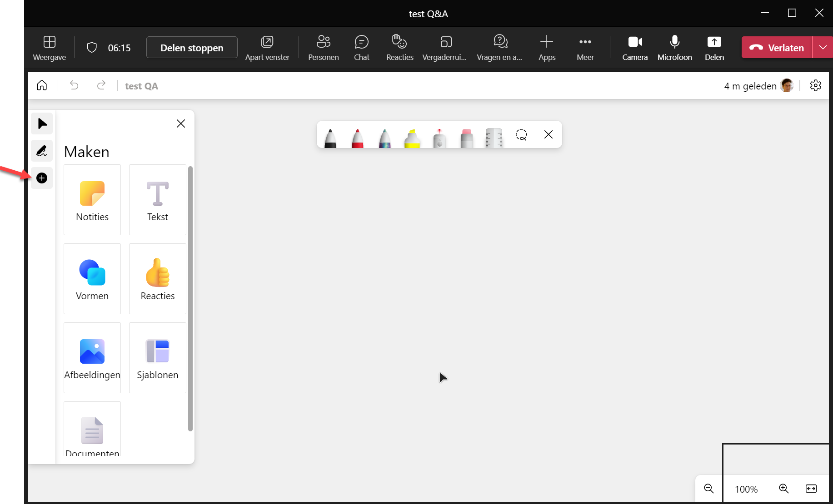Select the eraser tool
The image size is (833, 504).
pyautogui.click(x=467, y=138)
